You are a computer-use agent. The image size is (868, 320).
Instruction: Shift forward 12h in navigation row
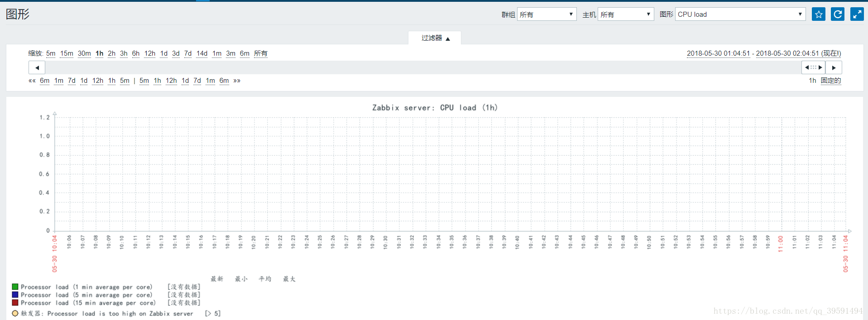coord(171,81)
